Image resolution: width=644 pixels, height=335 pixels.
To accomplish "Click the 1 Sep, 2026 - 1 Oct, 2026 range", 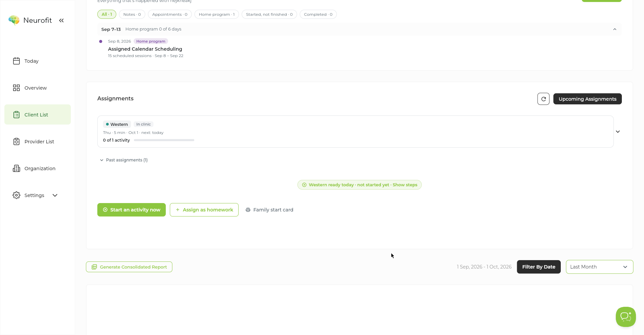I will pyautogui.click(x=484, y=267).
